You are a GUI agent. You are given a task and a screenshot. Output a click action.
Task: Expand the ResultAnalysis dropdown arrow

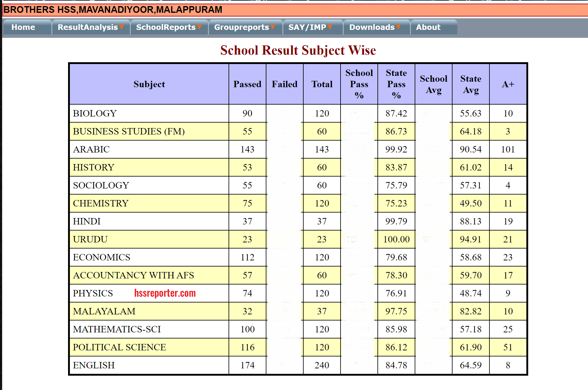(x=121, y=27)
